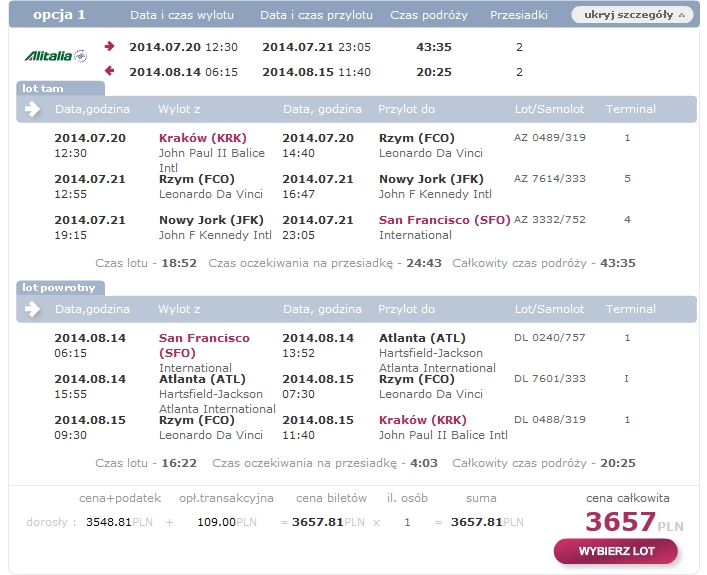Screen dimensions: 707x575
Task: Click the return flight red arrow icon
Action: [109, 71]
